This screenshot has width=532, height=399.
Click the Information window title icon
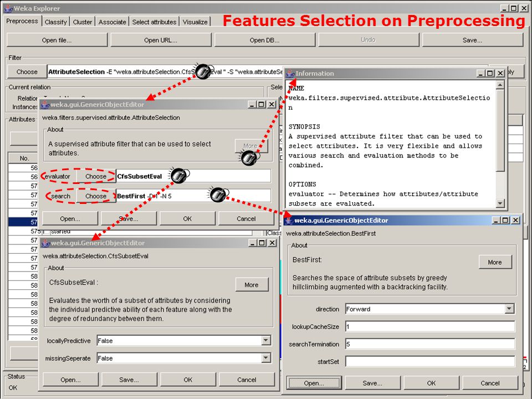(290, 73)
